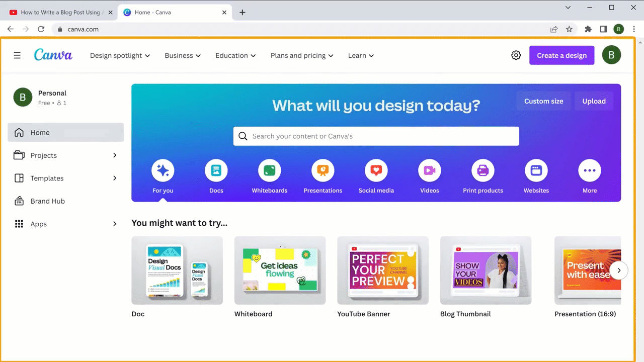This screenshot has height=362, width=644.
Task: Click the search magnifier icon
Action: (x=243, y=136)
